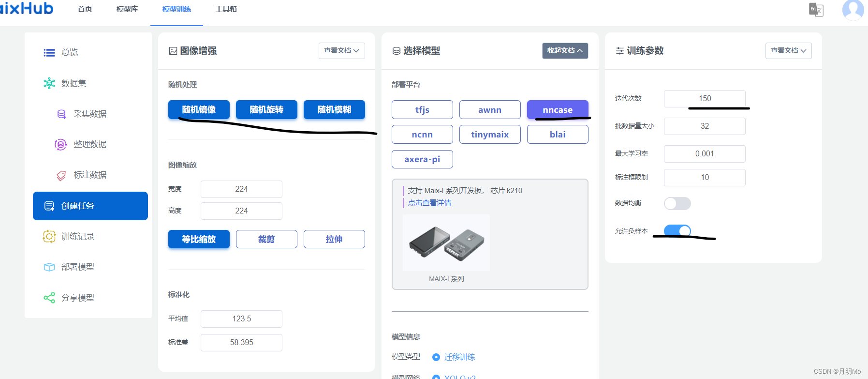Collapse docs with 收起文档 button

(x=565, y=51)
